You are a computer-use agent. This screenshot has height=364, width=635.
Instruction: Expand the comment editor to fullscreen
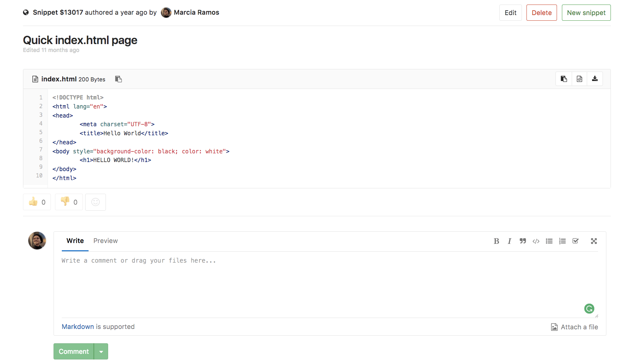tap(594, 241)
